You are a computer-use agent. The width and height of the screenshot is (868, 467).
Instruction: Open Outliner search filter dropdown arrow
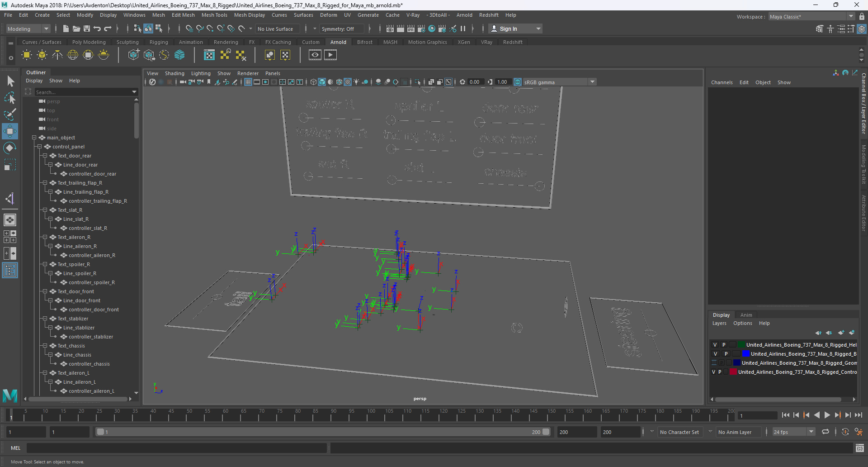coord(134,92)
